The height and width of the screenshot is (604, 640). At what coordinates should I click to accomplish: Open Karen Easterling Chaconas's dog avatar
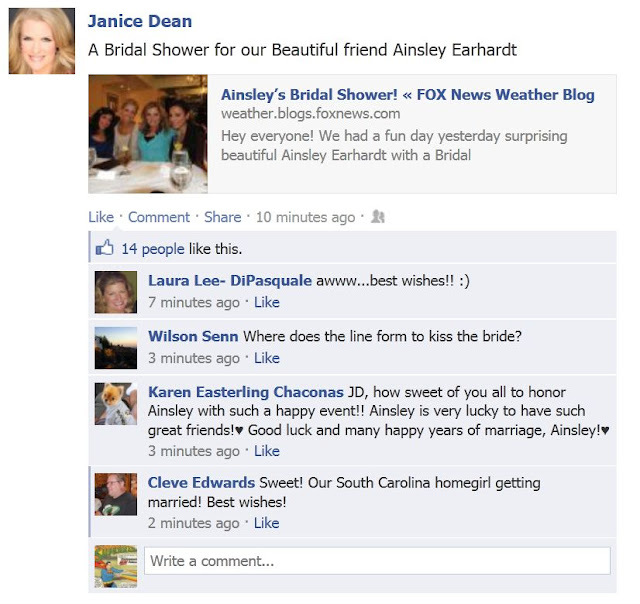pos(116,404)
